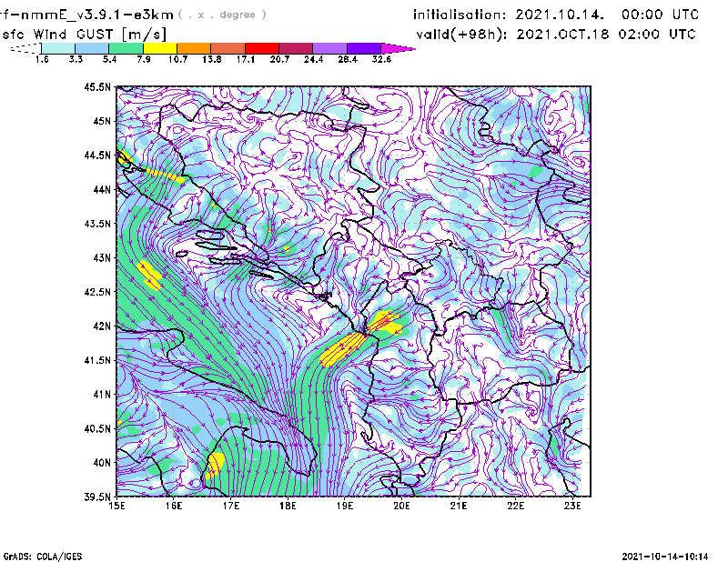
Task: Click the 42.5N latitude label
Action: 97,292
